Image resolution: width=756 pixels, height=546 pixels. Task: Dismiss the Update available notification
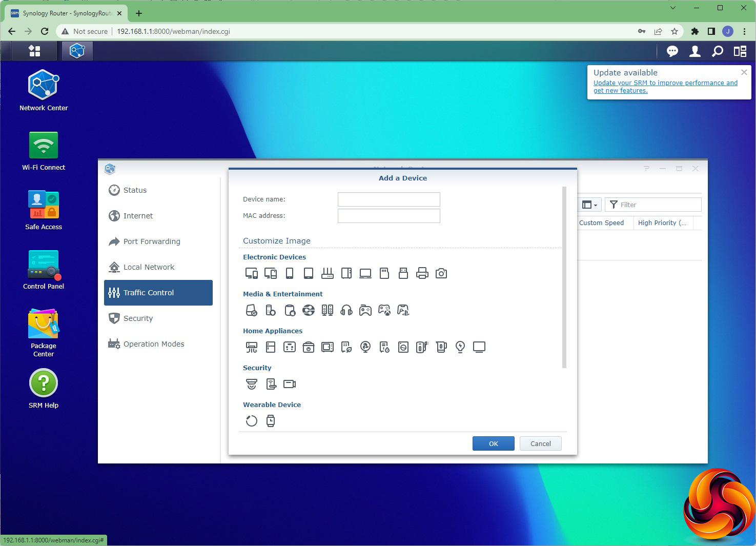(x=744, y=72)
